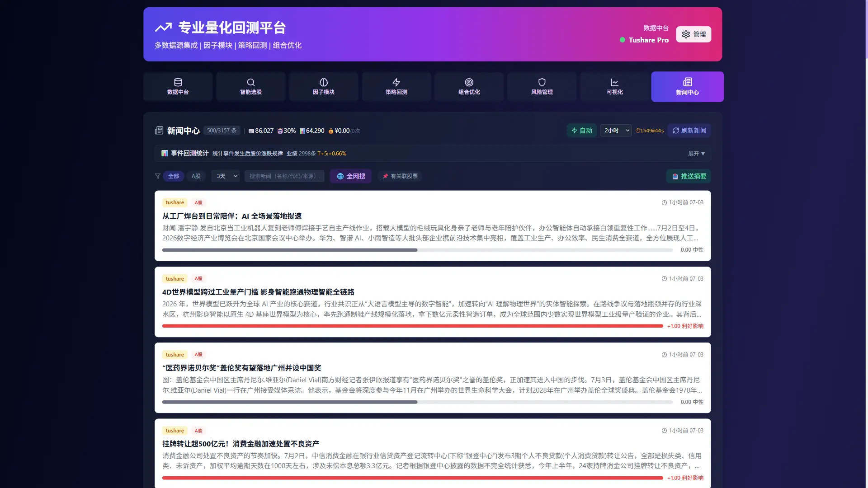The height and width of the screenshot is (488, 868).
Task: Click the 风险管理 shield icon
Action: pyautogui.click(x=542, y=82)
